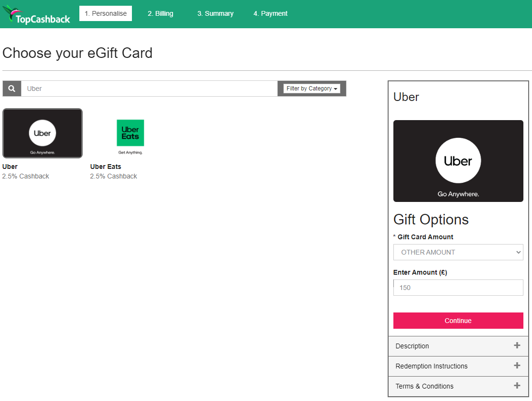Click the plus icon beside Description

[517, 345]
